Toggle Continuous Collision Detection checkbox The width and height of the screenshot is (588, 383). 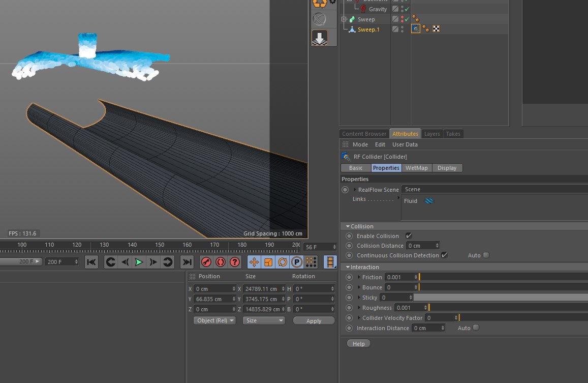[444, 255]
